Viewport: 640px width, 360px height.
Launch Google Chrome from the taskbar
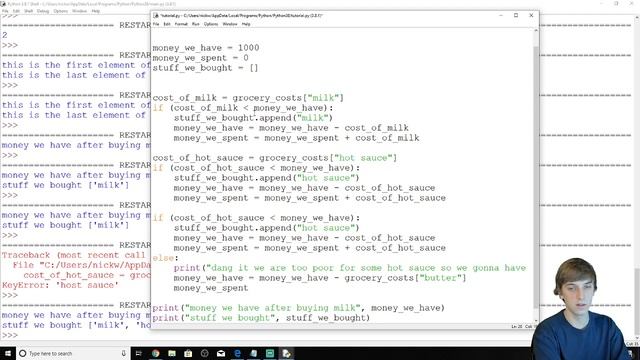click(x=156, y=353)
